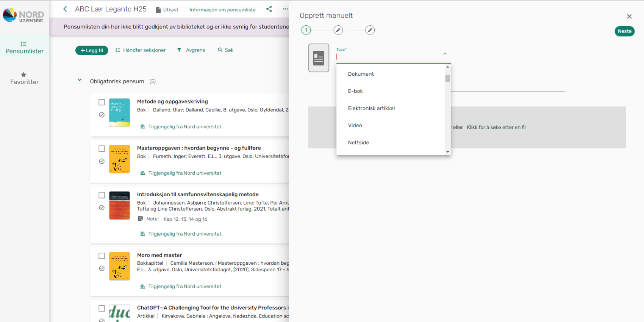The width and height of the screenshot is (644, 322).
Task: Choose Dokument from the Type list
Action: pos(391,74)
